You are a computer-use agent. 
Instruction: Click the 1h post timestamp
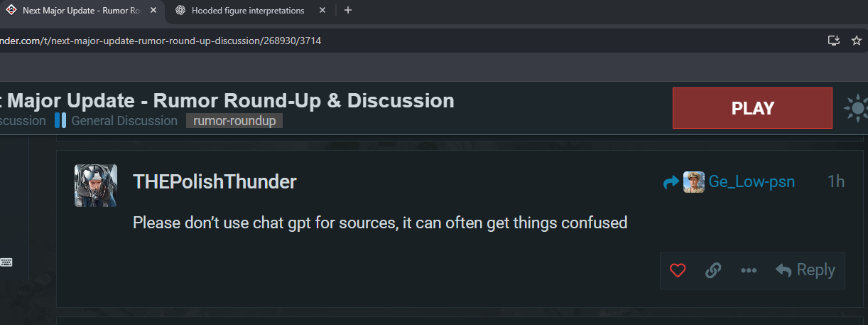tap(836, 182)
